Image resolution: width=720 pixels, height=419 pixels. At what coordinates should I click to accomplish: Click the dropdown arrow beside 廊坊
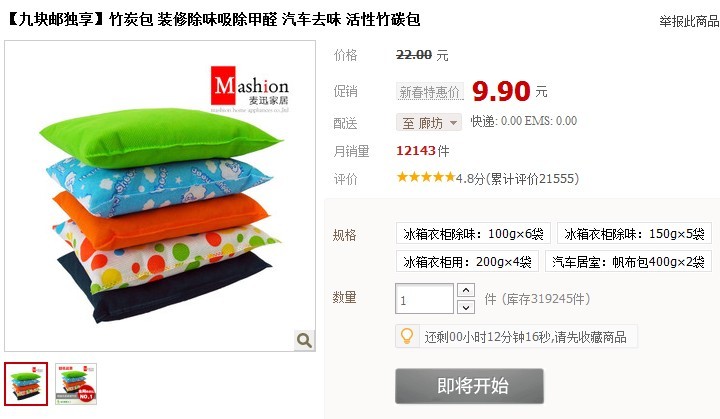(454, 123)
